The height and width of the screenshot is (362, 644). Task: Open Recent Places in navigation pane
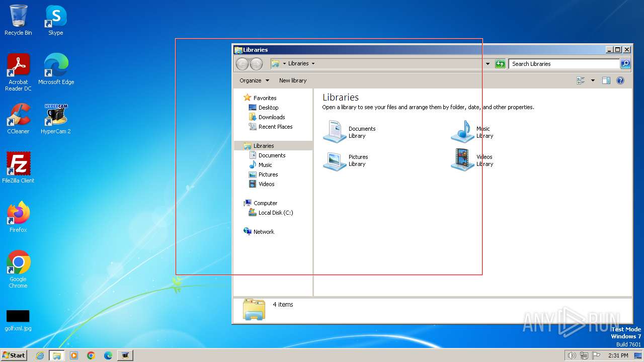pyautogui.click(x=271, y=127)
